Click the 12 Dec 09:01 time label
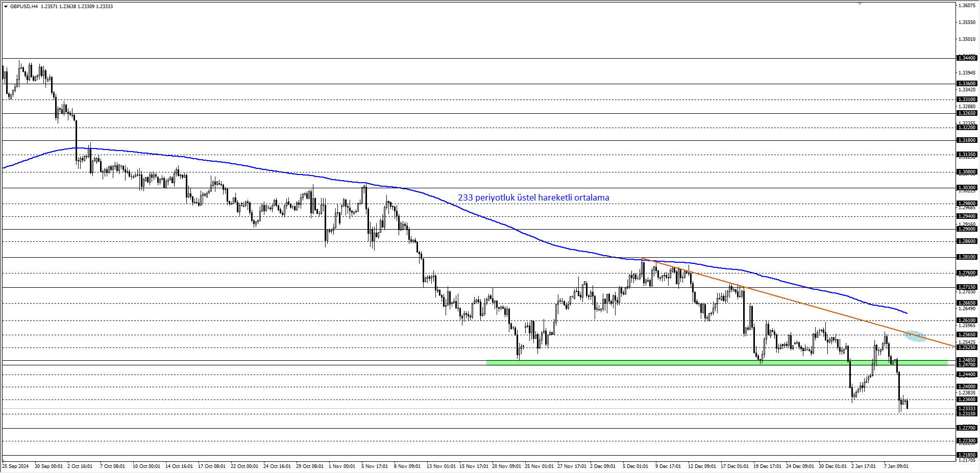980x473 pixels. (702, 466)
